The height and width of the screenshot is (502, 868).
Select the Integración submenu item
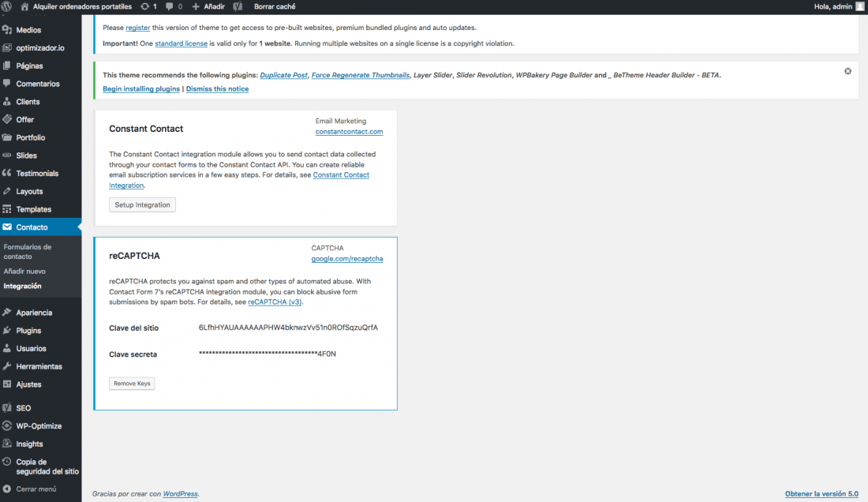pos(23,287)
